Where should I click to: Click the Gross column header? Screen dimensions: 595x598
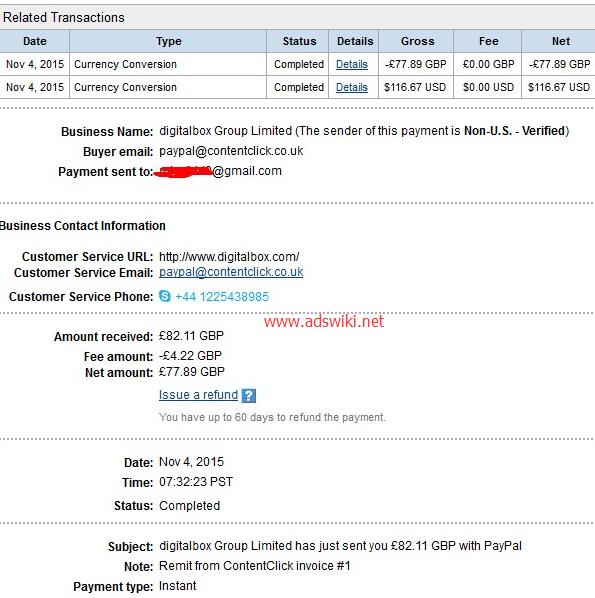pyautogui.click(x=417, y=41)
